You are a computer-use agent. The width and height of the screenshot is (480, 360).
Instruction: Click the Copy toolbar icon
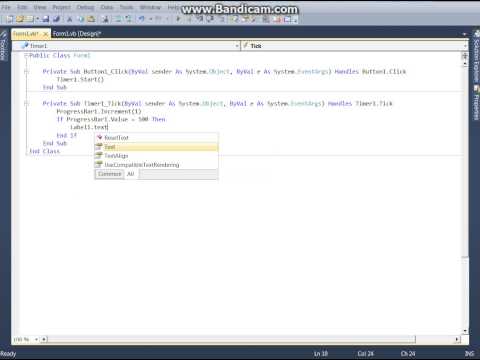(x=81, y=19)
